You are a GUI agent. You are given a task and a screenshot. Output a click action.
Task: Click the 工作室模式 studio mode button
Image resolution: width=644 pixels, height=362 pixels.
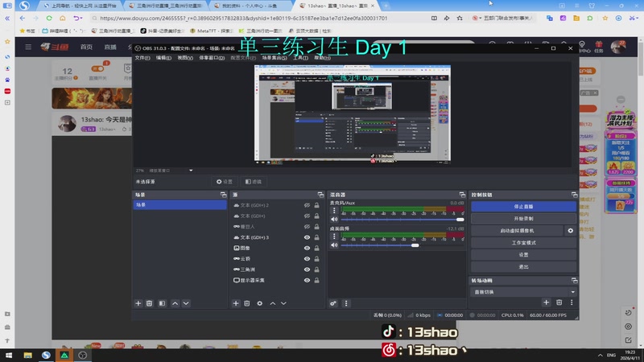click(523, 243)
